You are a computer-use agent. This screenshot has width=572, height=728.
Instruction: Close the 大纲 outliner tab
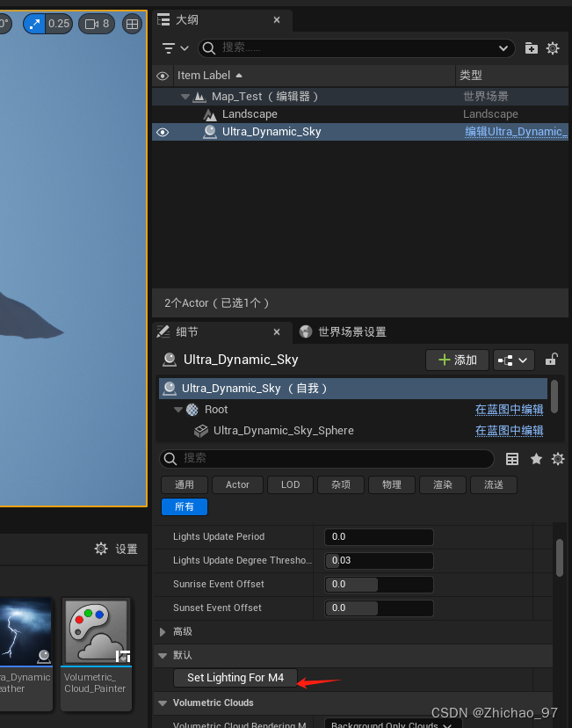pos(277,20)
